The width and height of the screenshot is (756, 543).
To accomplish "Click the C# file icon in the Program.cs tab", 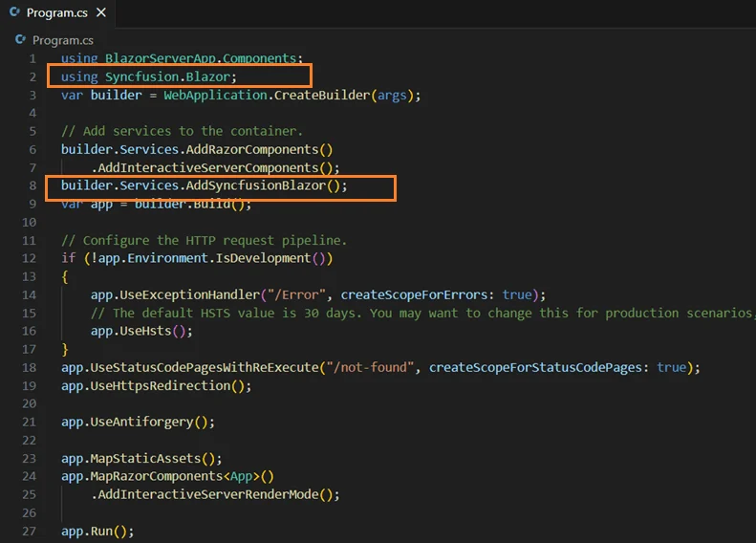I will point(15,12).
